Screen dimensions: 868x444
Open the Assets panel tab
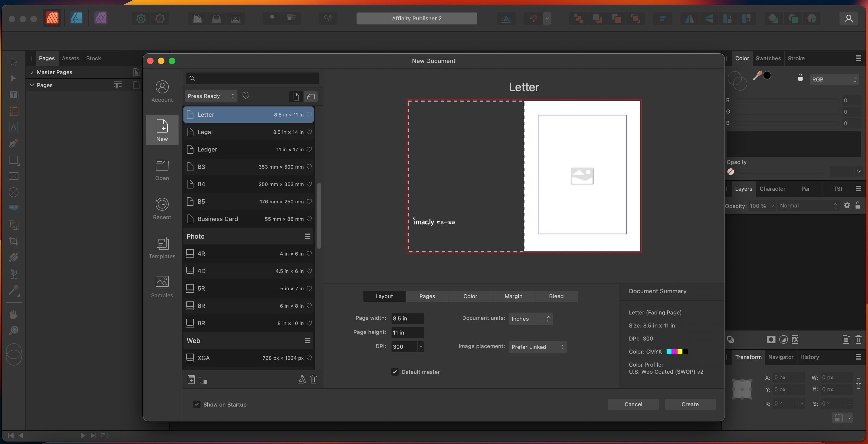pyautogui.click(x=70, y=58)
